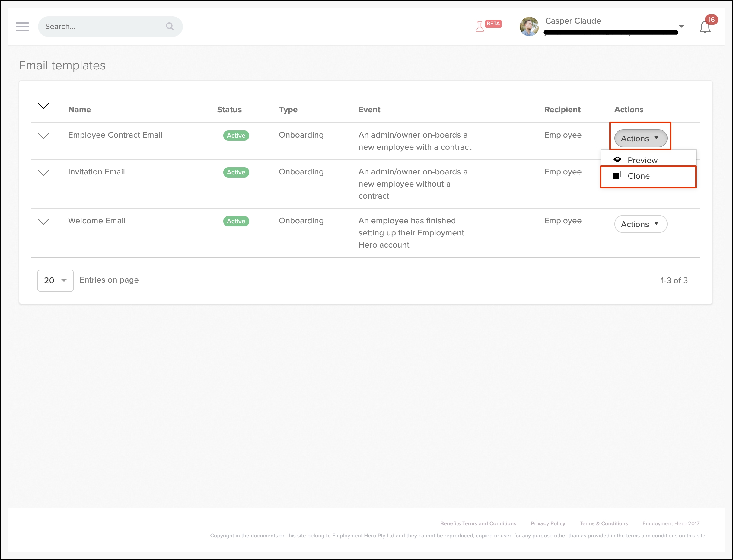Toggle expand-all chevron in table header

[x=43, y=106]
